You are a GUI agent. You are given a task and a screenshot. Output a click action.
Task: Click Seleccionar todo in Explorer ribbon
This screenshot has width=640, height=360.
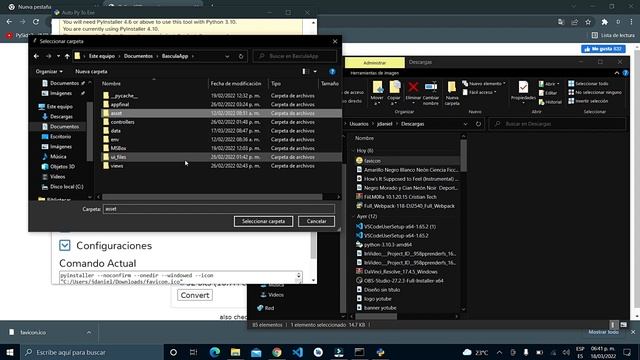[588, 83]
